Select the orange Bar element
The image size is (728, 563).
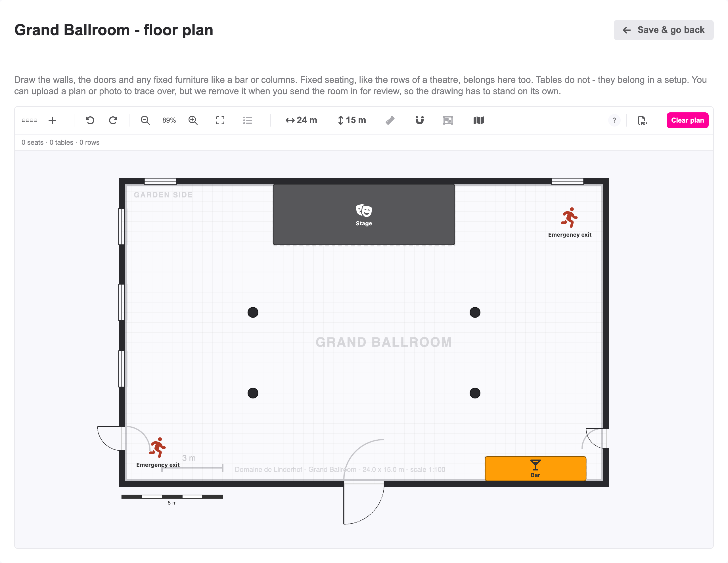(535, 469)
